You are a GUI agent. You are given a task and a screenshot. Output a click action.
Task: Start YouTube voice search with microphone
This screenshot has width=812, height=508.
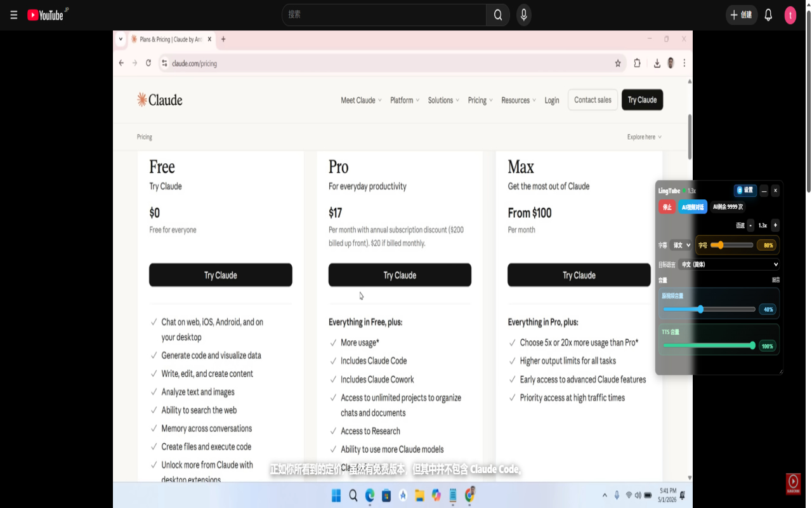point(524,15)
